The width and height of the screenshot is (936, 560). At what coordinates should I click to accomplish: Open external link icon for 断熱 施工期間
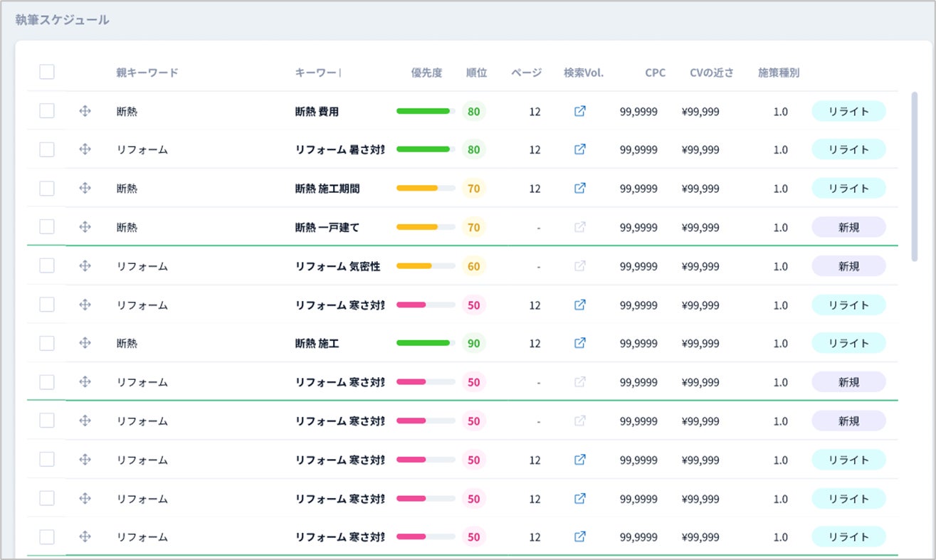580,188
